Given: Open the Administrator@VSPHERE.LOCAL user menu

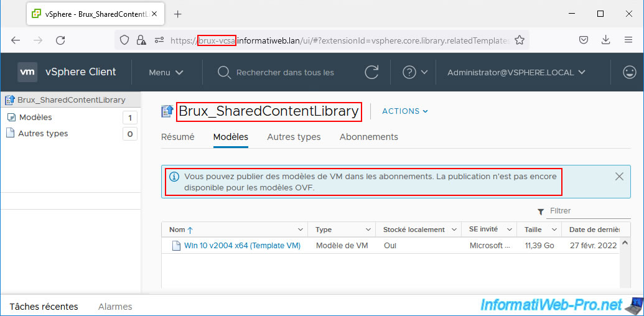Looking at the screenshot, I should [x=516, y=72].
